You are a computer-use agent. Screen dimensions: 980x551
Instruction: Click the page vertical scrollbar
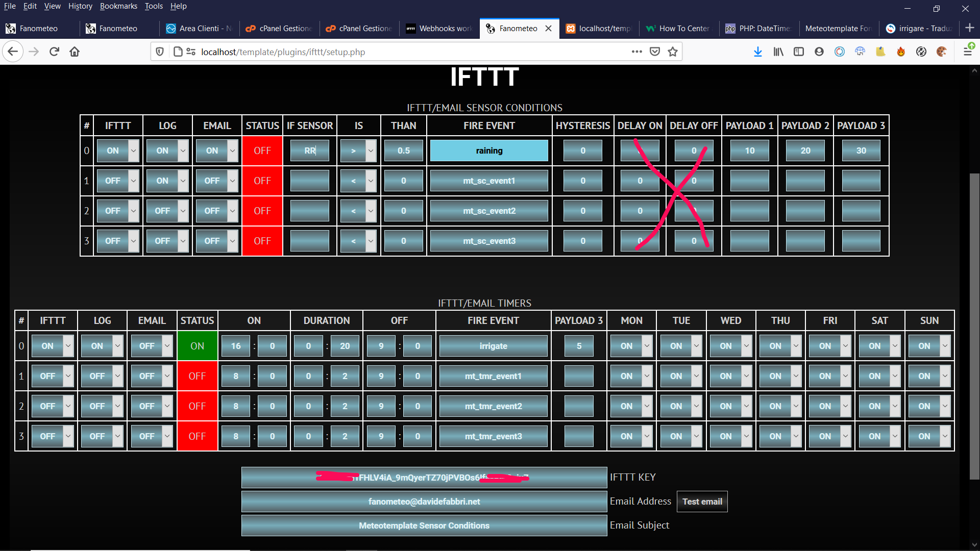pyautogui.click(x=974, y=327)
